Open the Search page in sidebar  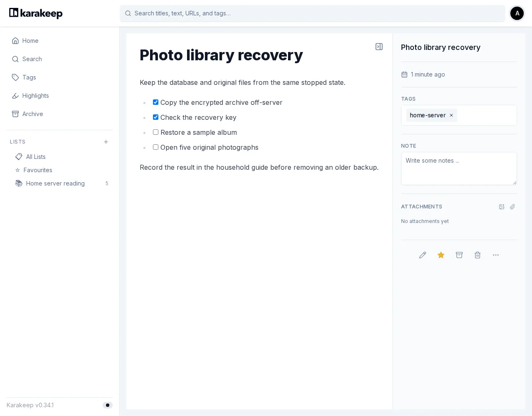(x=59, y=59)
